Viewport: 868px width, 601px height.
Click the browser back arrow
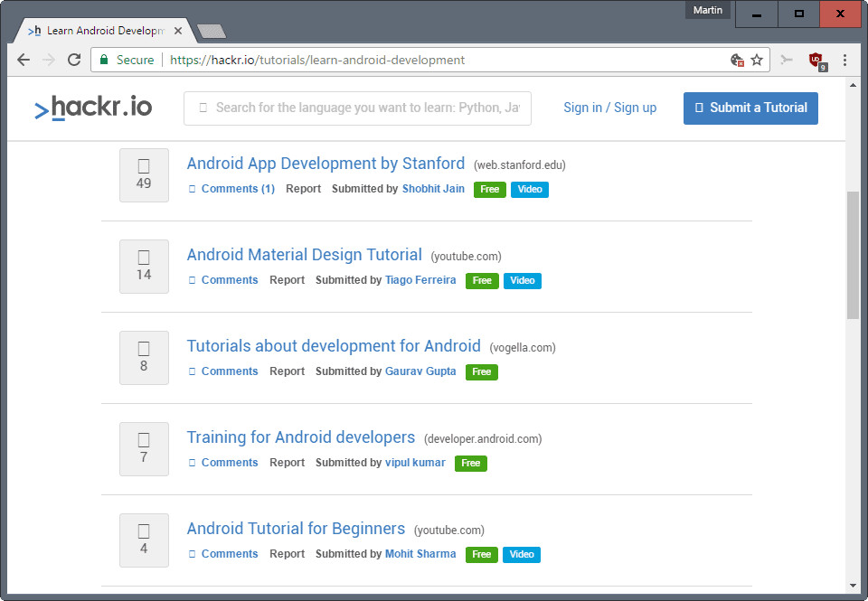[23, 60]
